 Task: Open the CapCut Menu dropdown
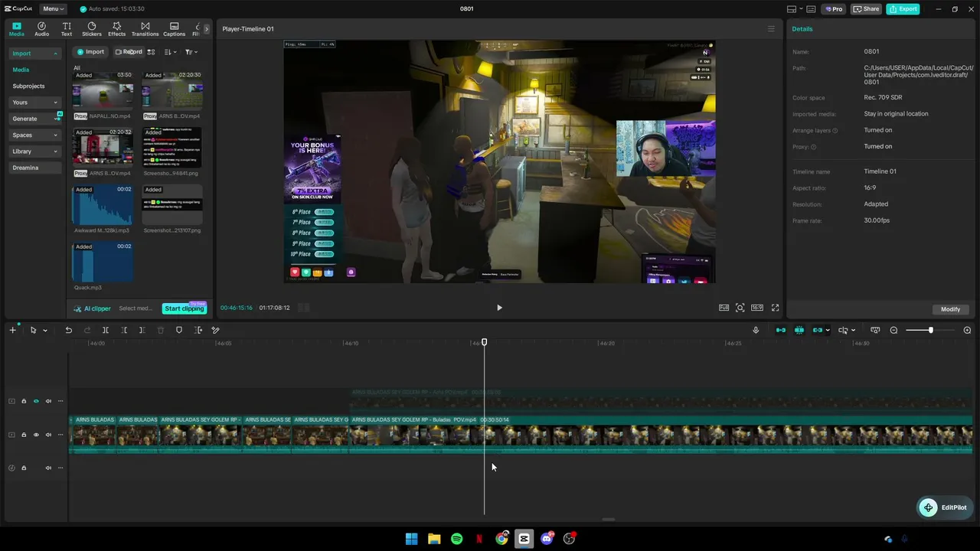(x=53, y=9)
